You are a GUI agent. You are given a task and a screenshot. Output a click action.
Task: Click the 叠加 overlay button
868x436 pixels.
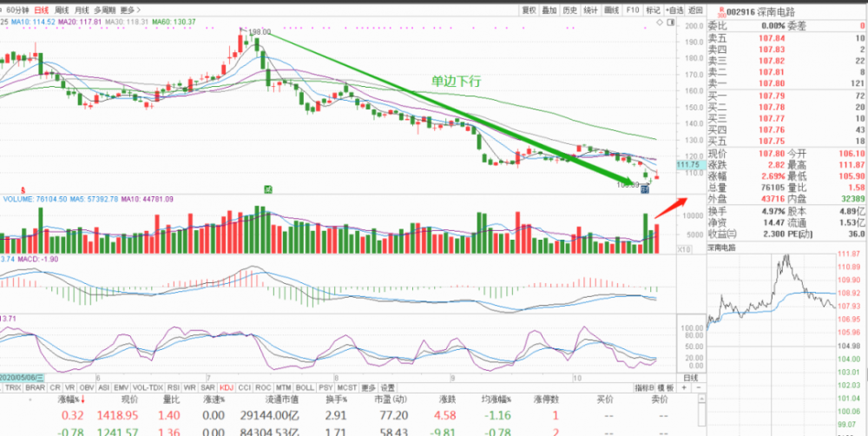pyautogui.click(x=549, y=10)
